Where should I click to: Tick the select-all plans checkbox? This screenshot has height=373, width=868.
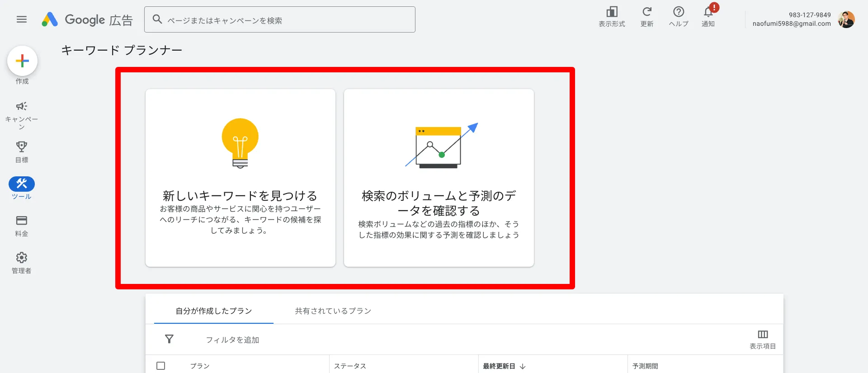click(x=160, y=365)
